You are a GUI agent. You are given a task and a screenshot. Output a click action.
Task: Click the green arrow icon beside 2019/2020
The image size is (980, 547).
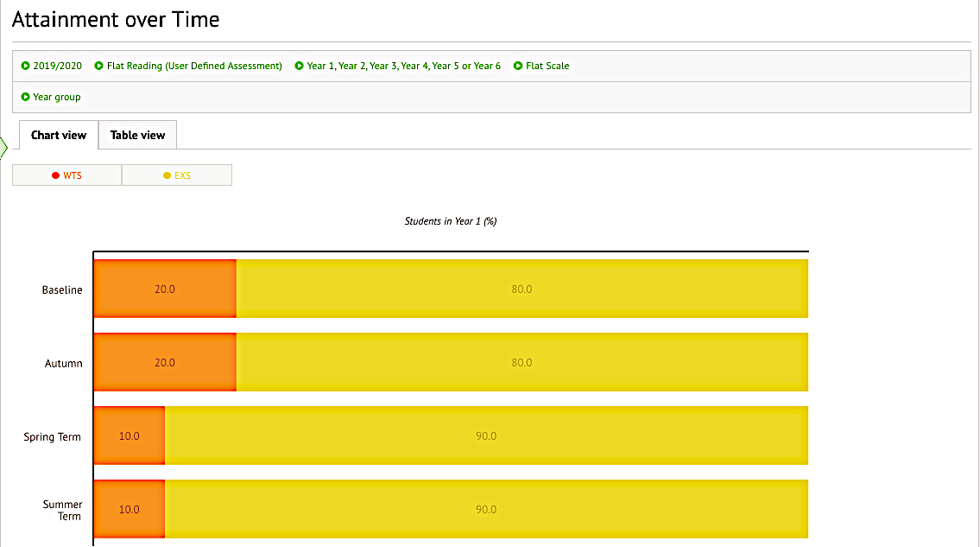coord(24,65)
